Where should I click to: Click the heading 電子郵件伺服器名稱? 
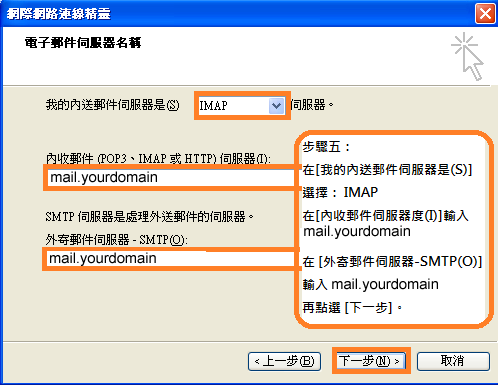83,43
